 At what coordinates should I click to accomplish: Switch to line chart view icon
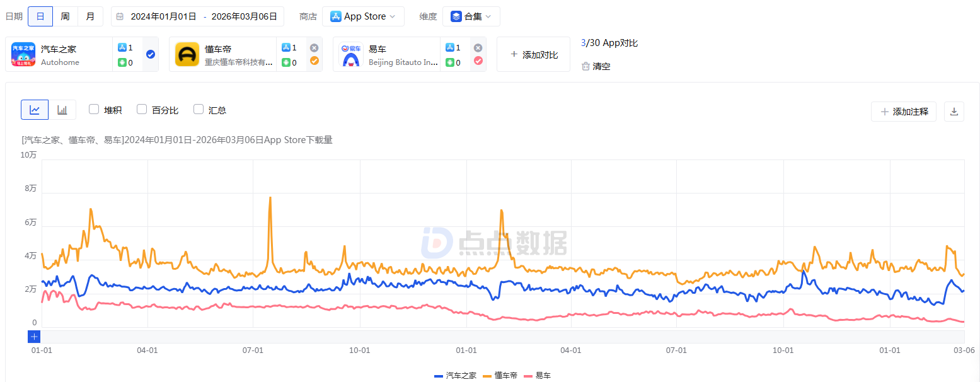click(35, 110)
